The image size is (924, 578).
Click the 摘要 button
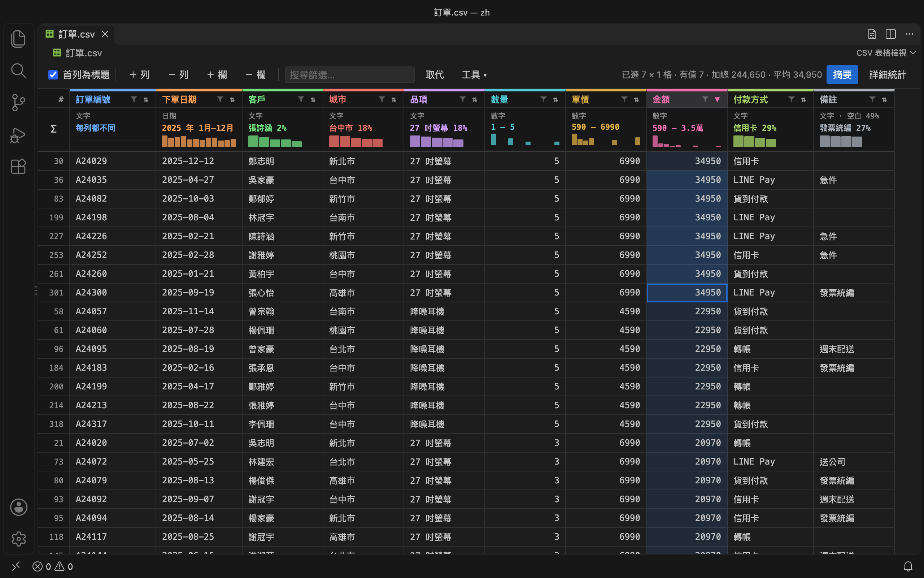842,74
